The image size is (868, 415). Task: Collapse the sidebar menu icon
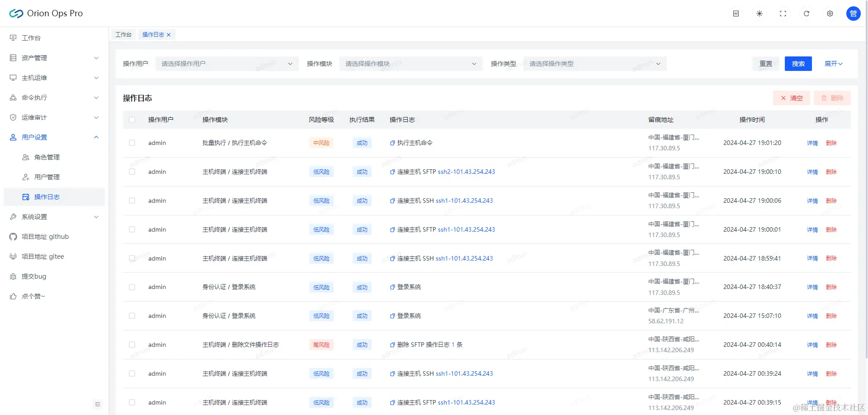click(x=98, y=404)
